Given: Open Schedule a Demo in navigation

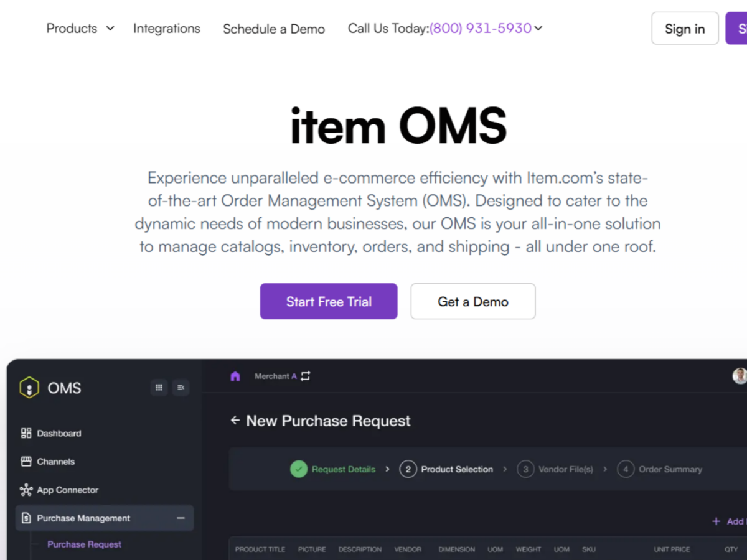Looking at the screenshot, I should point(274,29).
